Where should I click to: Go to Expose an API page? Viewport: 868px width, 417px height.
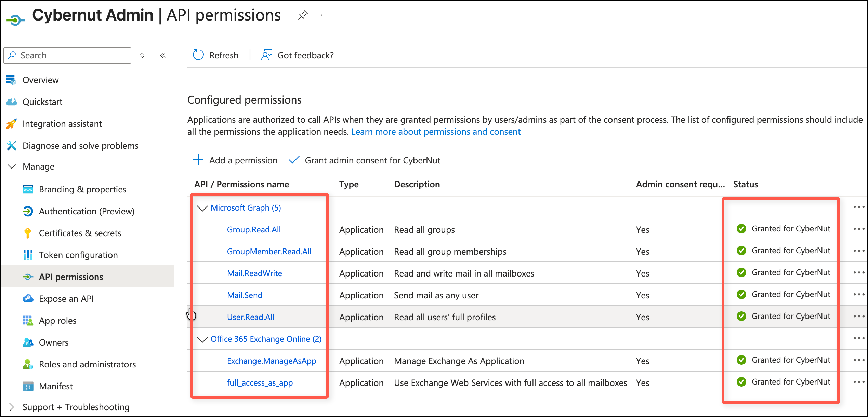[x=66, y=299]
